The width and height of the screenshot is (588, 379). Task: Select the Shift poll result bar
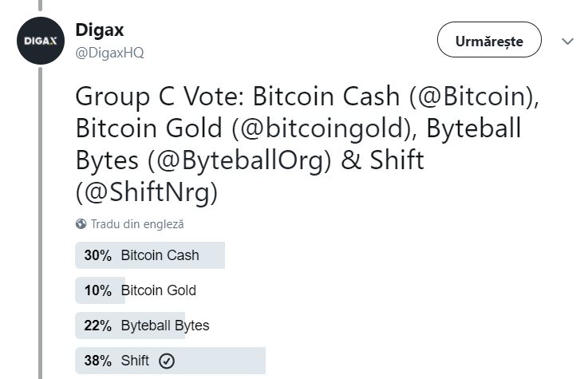click(170, 361)
